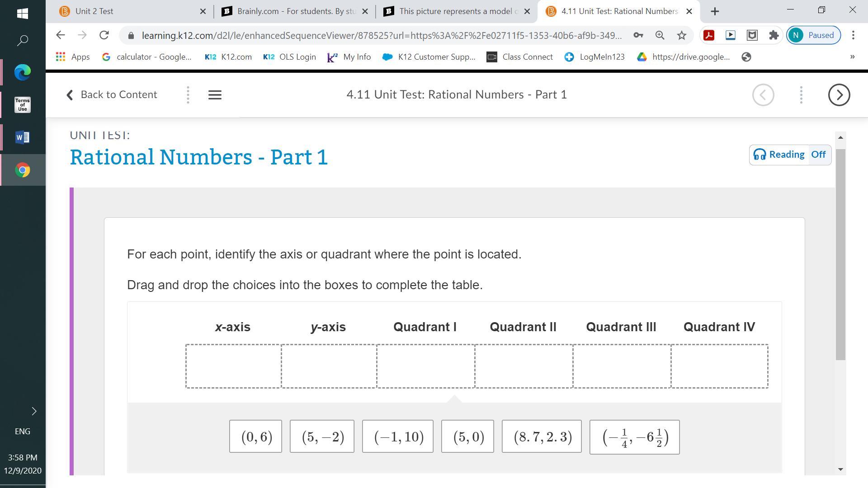Open Microsoft Word from the taskbar
The height and width of the screenshot is (488, 868).
[23, 137]
